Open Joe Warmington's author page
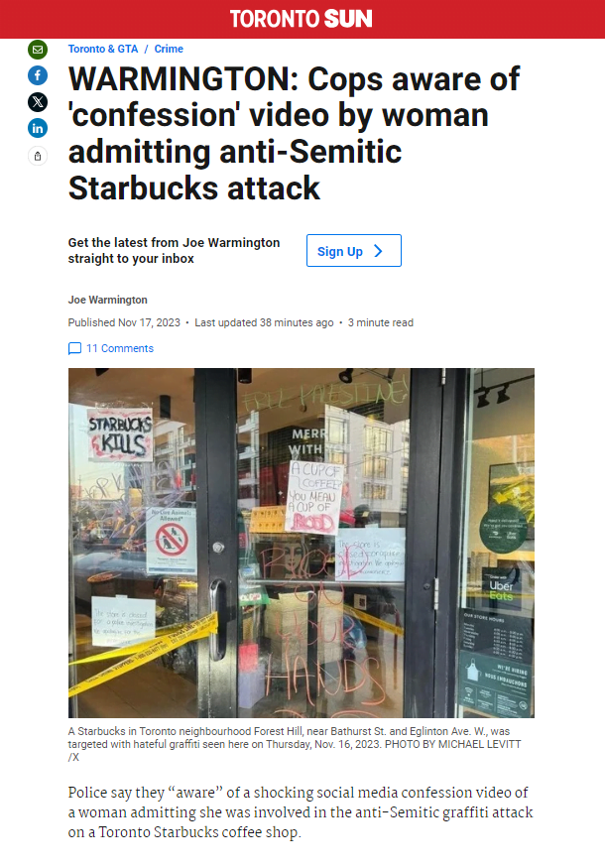 coord(108,300)
